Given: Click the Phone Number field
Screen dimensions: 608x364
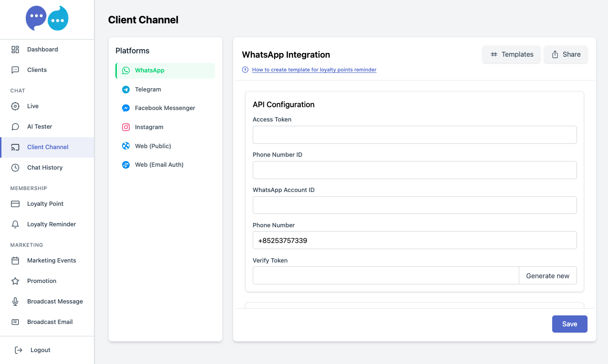Looking at the screenshot, I should [x=415, y=240].
